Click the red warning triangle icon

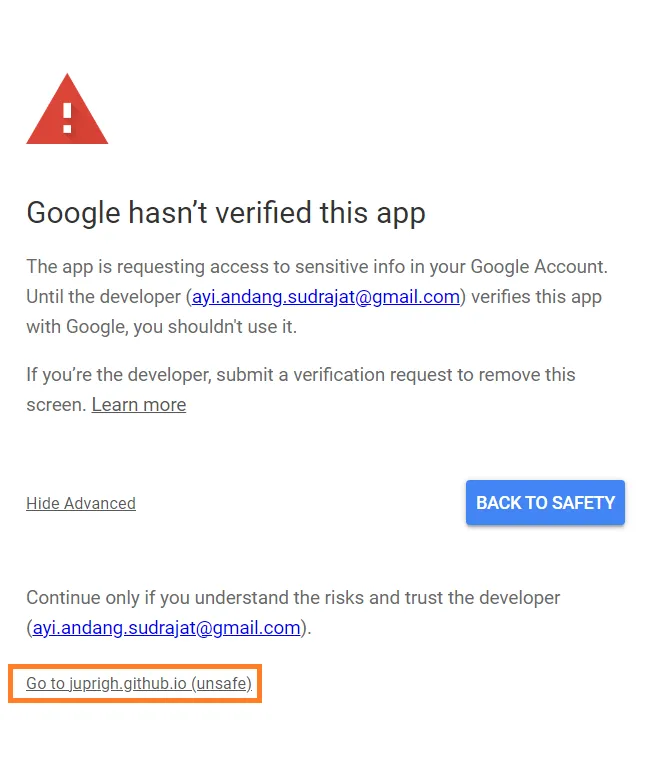click(x=67, y=109)
